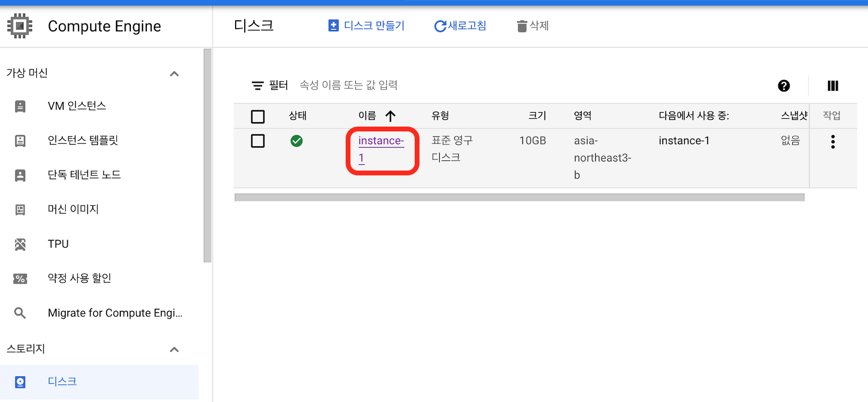Viewport: 868px width, 402px height.
Task: Check the instance-1 disk row checkbox
Action: point(258,141)
